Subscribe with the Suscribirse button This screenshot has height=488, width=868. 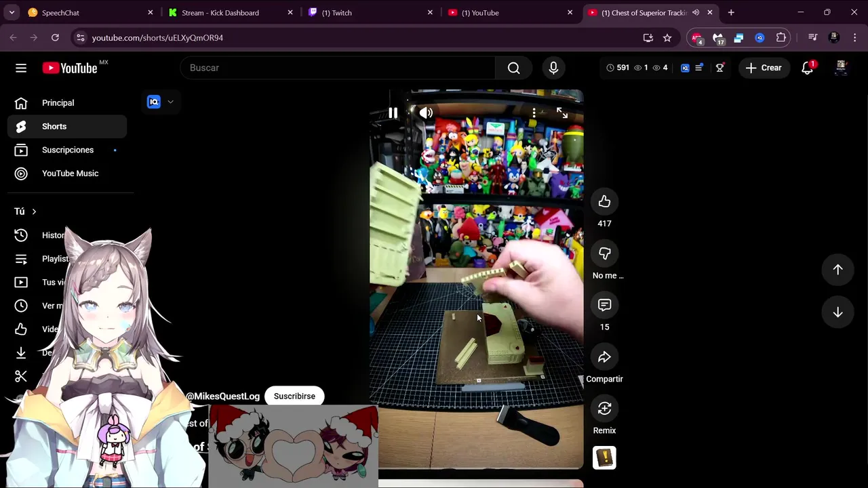(294, 396)
